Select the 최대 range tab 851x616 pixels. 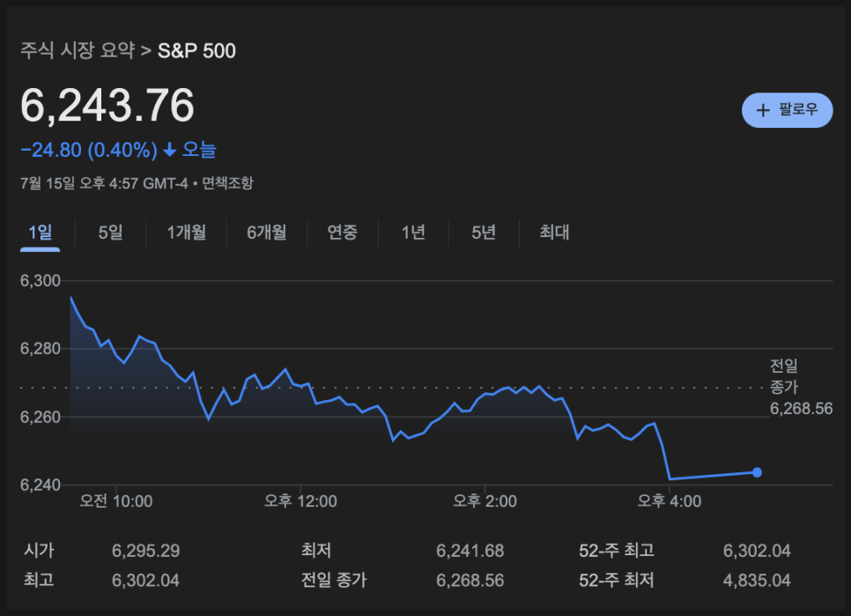[x=554, y=233]
